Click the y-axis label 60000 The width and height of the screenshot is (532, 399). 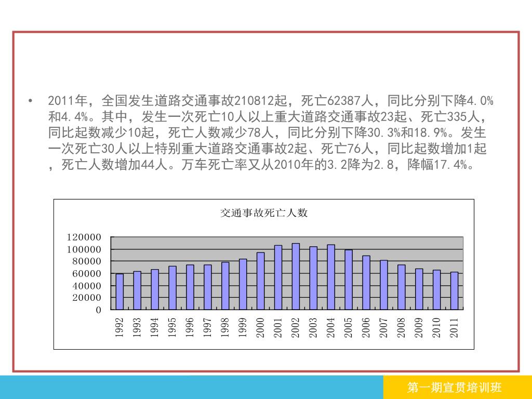[87, 273]
